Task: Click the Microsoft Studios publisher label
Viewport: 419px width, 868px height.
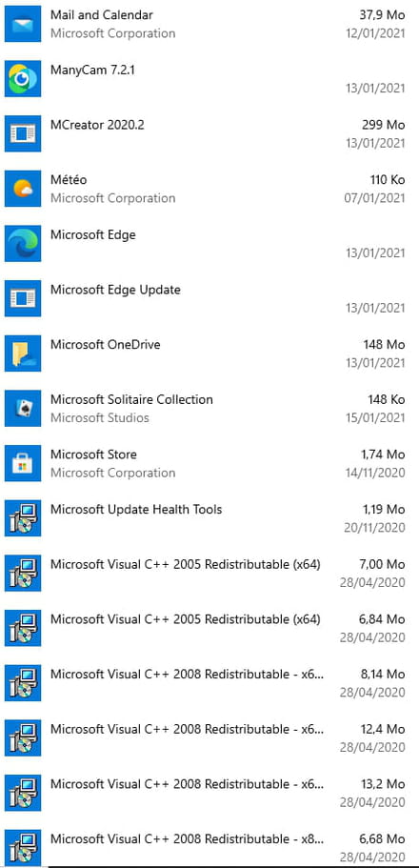Action: click(100, 418)
